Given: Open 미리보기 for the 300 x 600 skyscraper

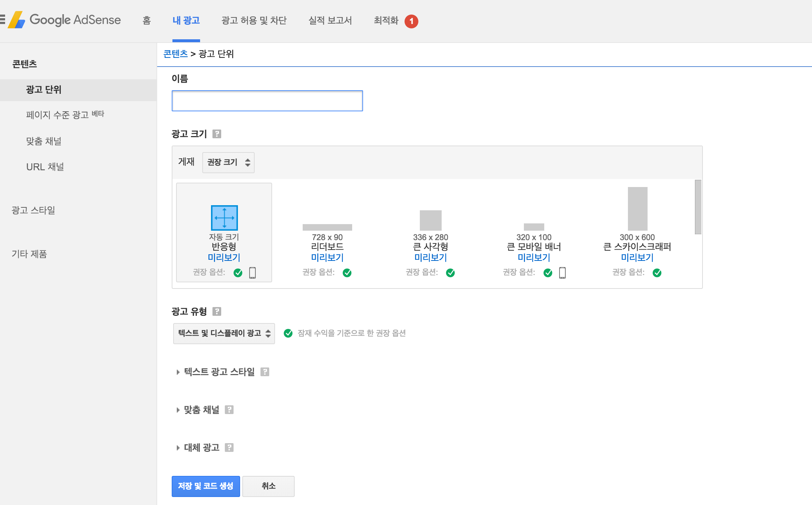Looking at the screenshot, I should (x=637, y=258).
